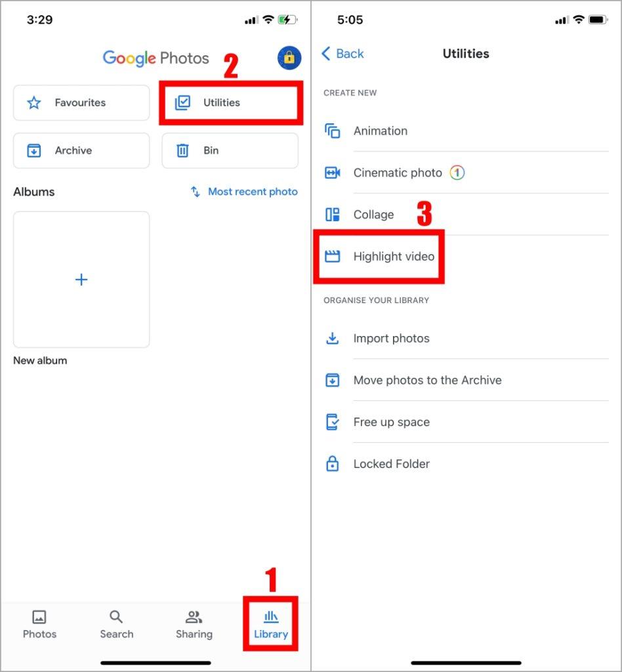Open the profile avatar with lock
This screenshot has height=672, width=622.
289,58
